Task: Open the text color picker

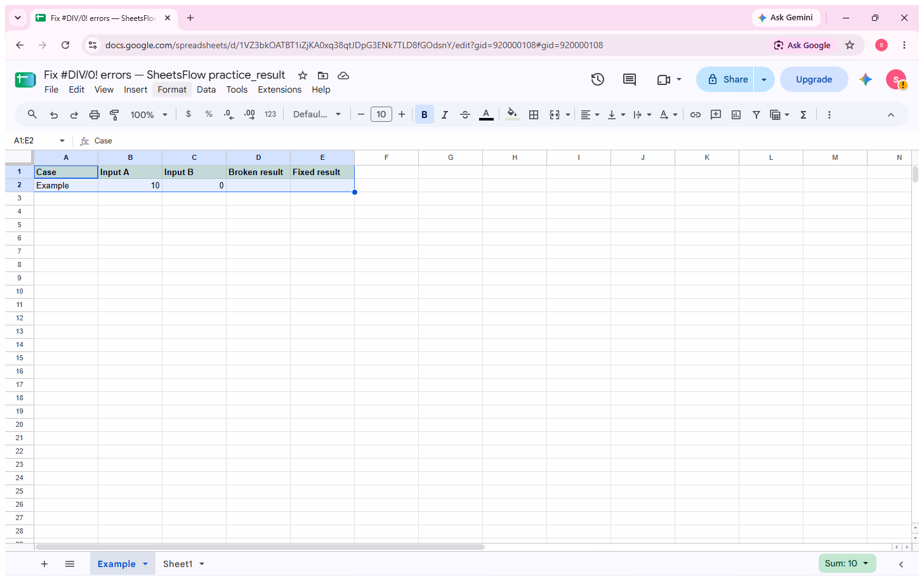Action: click(486, 115)
